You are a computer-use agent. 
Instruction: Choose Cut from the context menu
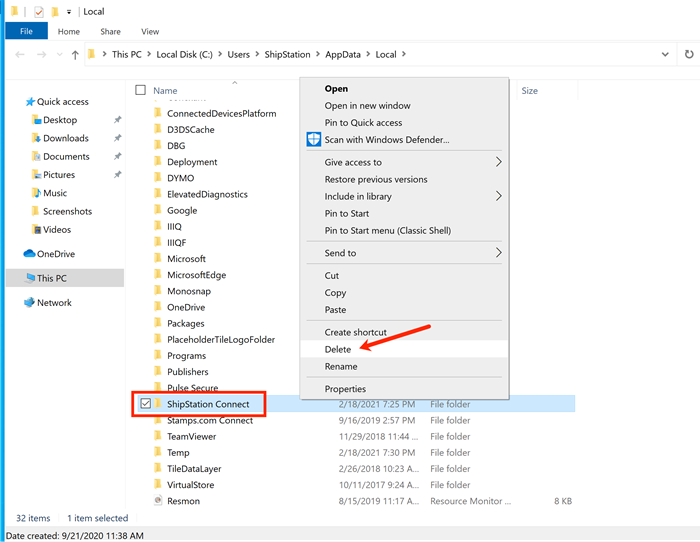point(332,276)
